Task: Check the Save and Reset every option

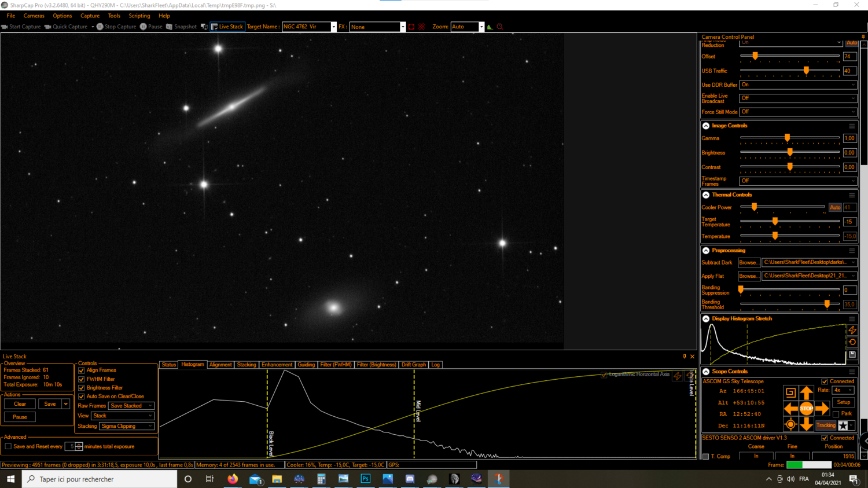Action: coord(8,446)
